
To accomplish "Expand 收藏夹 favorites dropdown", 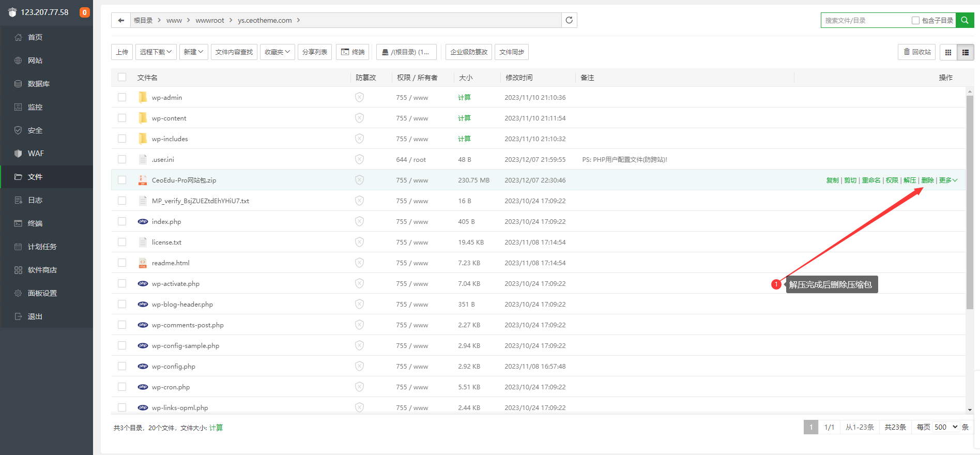I will [x=277, y=52].
